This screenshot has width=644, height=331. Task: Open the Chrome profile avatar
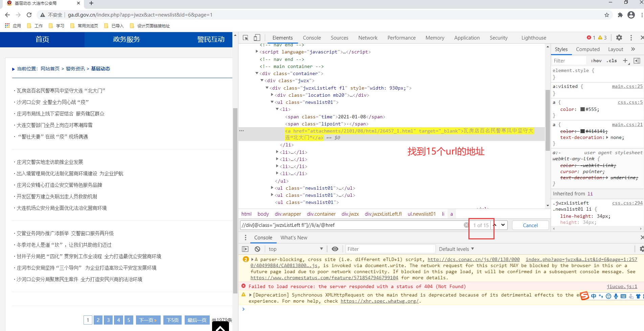631,15
